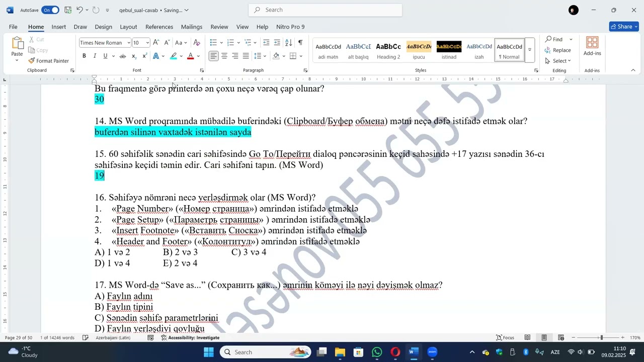Image resolution: width=644 pixels, height=362 pixels.
Task: Insert a numbered list
Action: [x=230, y=43]
